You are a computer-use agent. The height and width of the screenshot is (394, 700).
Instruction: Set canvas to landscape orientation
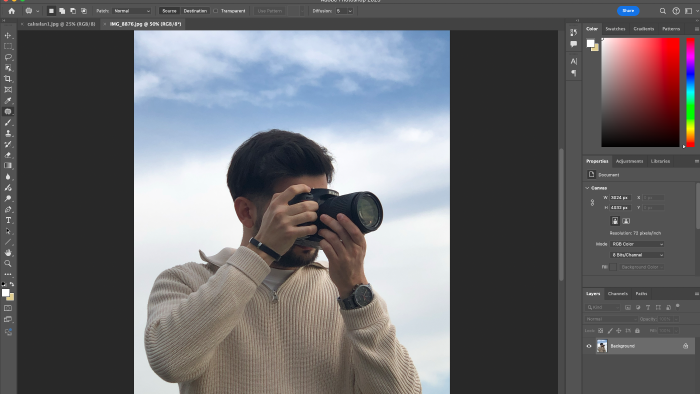pyautogui.click(x=626, y=221)
